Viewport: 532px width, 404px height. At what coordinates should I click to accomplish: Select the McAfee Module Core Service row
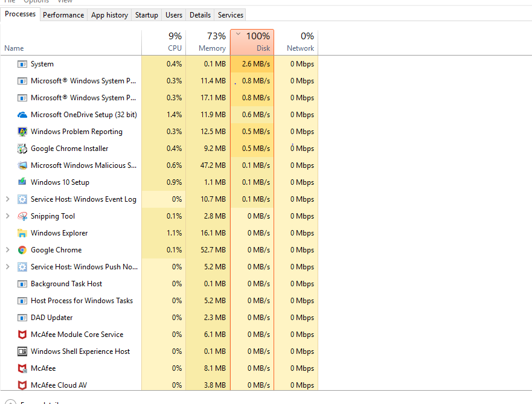(159, 335)
